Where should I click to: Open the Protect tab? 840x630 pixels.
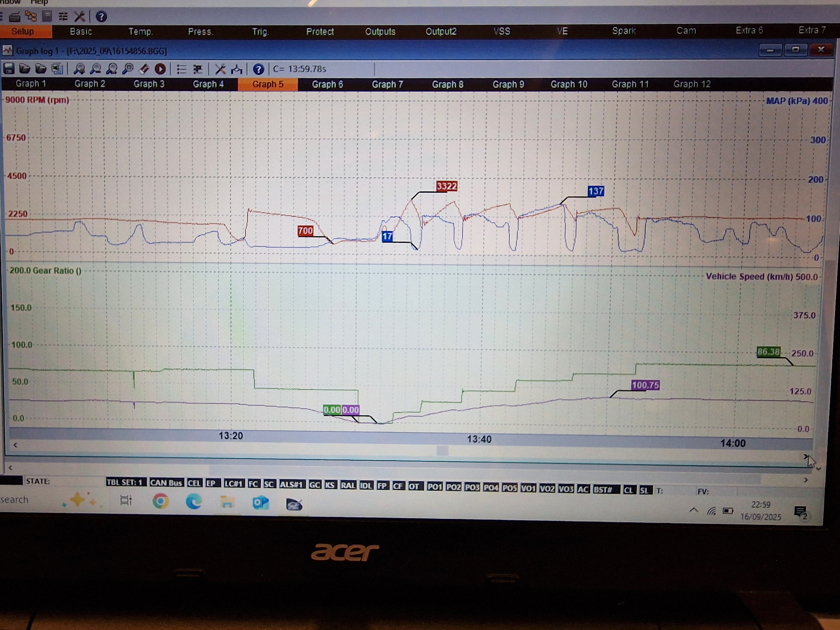(x=320, y=31)
